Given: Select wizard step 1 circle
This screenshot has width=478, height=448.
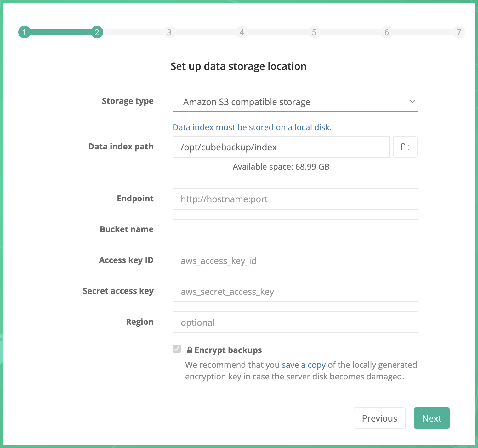Looking at the screenshot, I should 25,32.
